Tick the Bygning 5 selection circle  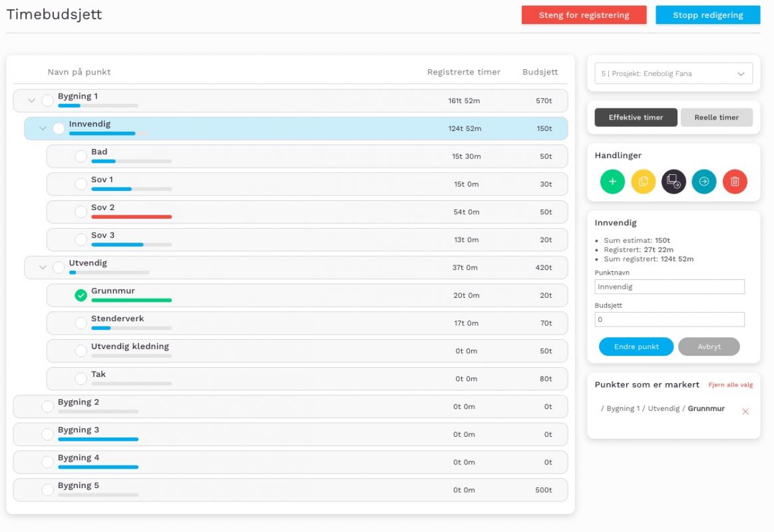(x=47, y=490)
